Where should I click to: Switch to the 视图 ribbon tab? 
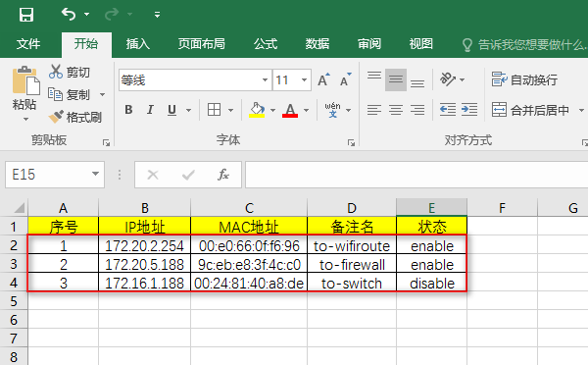click(x=420, y=44)
